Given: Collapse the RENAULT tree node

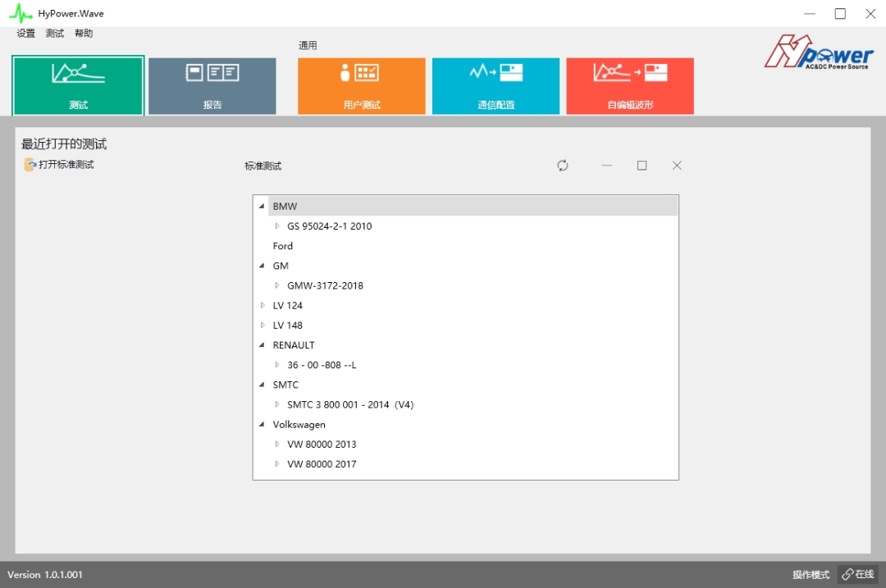Looking at the screenshot, I should coord(262,344).
